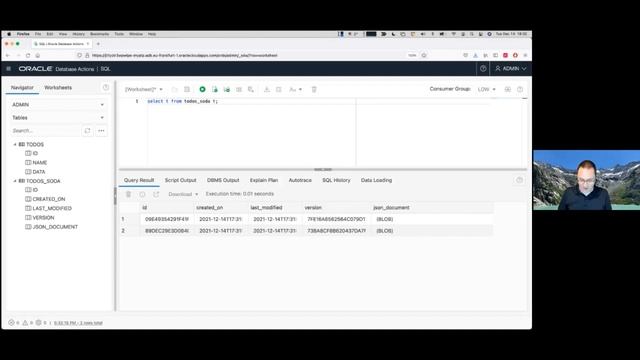Collapse the TODOS table tree node
640x360 pixels.
tap(15, 144)
